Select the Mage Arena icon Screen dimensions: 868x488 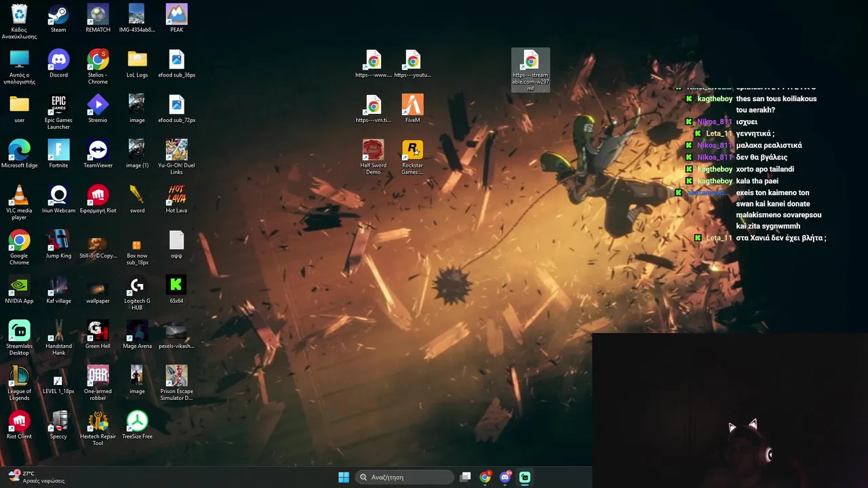coord(137,335)
